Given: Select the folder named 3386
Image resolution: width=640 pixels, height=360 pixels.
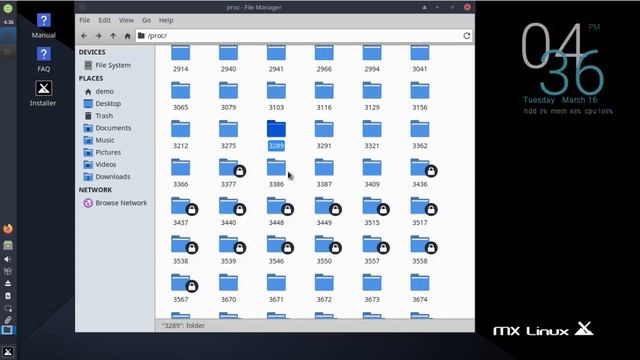Looking at the screenshot, I should tap(276, 172).
